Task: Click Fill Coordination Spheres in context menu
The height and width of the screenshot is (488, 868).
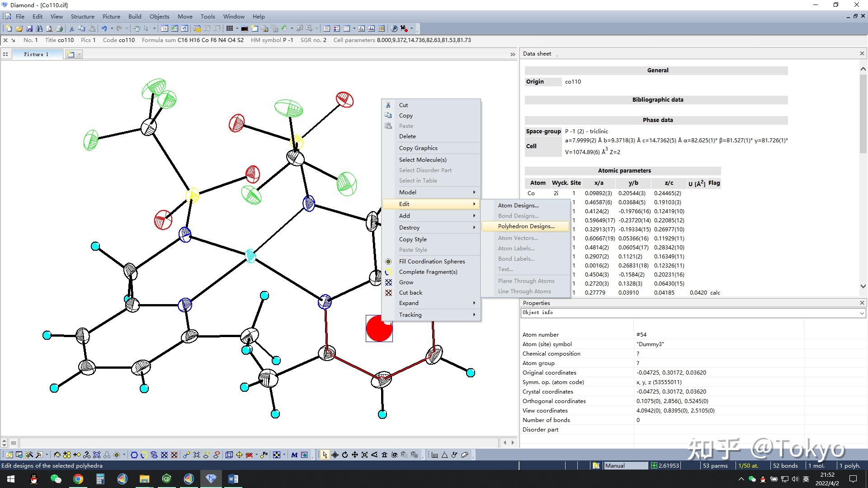Action: pos(431,261)
